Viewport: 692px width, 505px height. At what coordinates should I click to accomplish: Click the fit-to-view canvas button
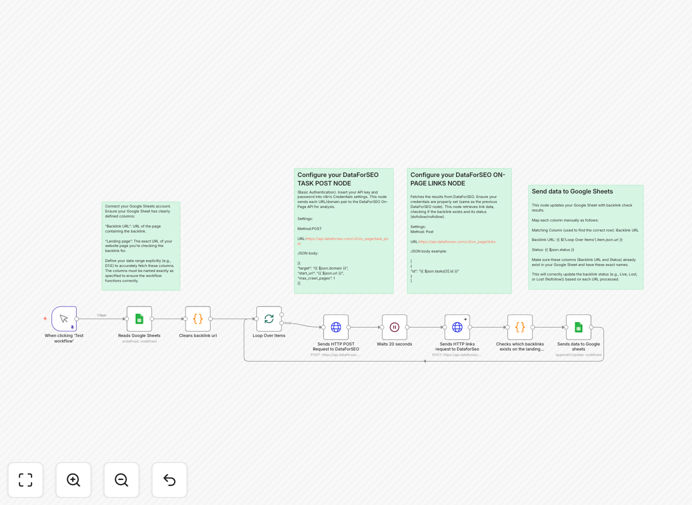26,480
